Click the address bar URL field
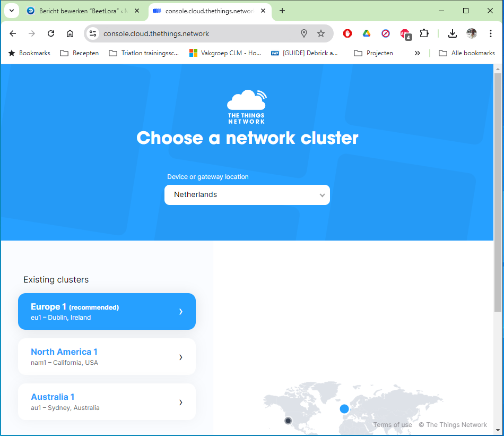Viewport: 504px width, 436px height. click(196, 33)
